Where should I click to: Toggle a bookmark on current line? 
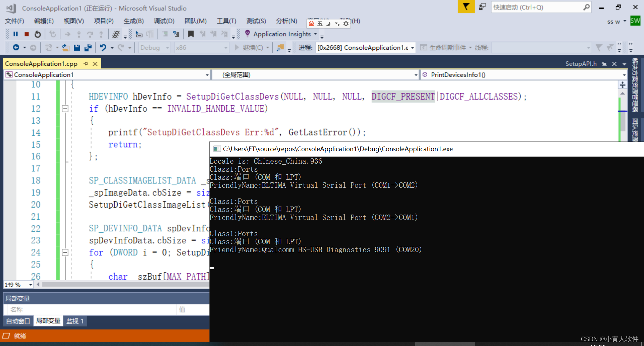pos(191,34)
